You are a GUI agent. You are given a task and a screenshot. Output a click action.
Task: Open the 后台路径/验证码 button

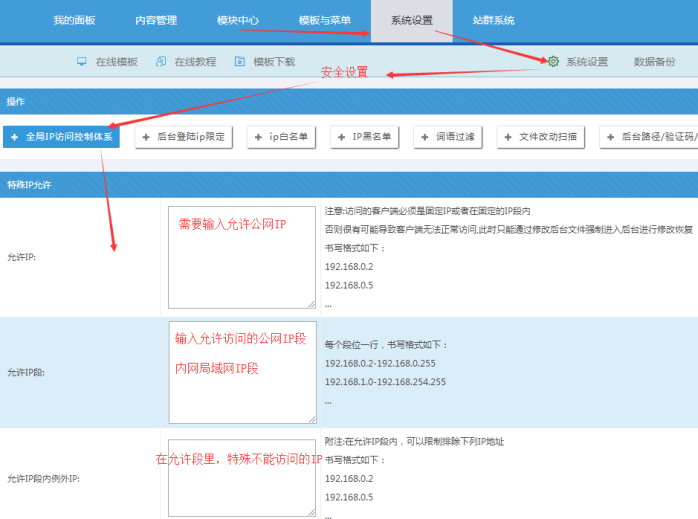click(652, 137)
